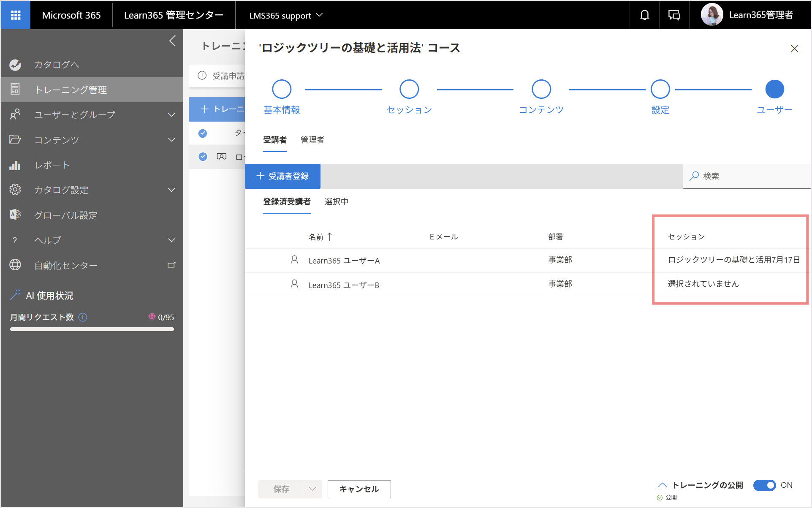The height and width of the screenshot is (508, 812).
Task: Toggle the トレーニングの公開 switch
Action: [x=764, y=485]
